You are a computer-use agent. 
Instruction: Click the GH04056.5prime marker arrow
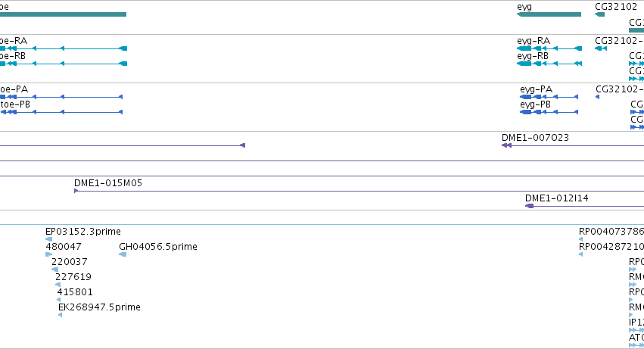[x=123, y=254]
